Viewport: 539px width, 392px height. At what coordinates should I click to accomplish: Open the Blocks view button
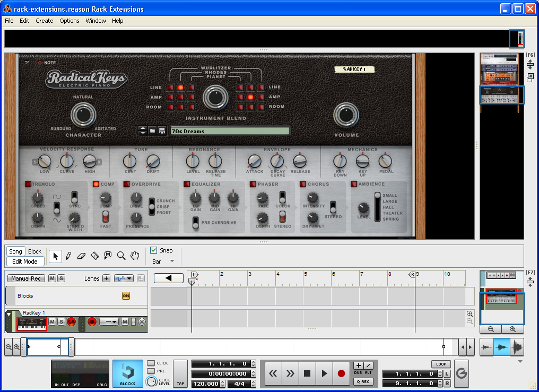pos(127,374)
